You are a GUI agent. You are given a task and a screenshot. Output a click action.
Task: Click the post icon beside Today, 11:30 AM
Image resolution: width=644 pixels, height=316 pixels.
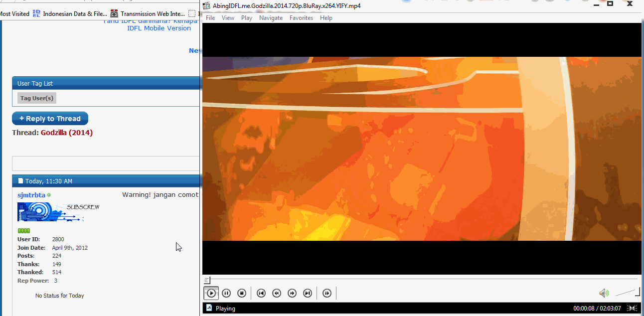[x=20, y=181]
